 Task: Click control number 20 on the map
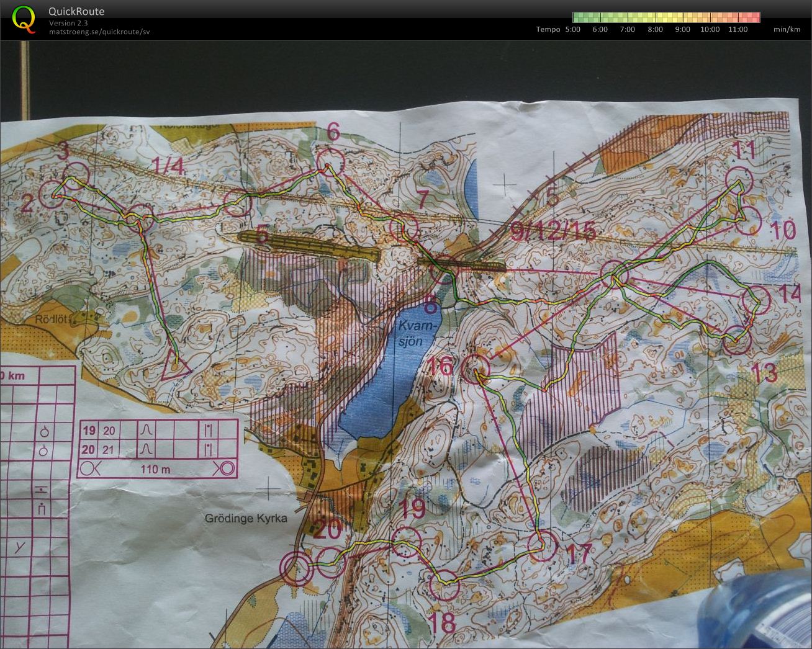(x=328, y=530)
